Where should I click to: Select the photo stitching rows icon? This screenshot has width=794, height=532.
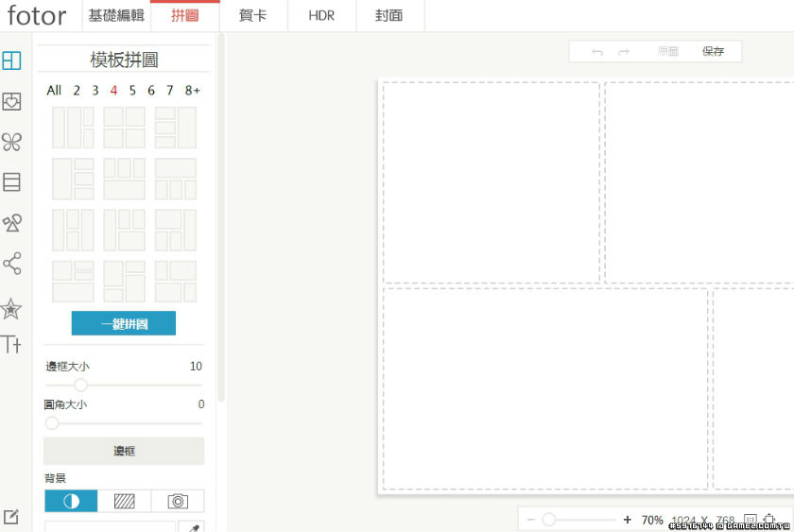(x=11, y=182)
